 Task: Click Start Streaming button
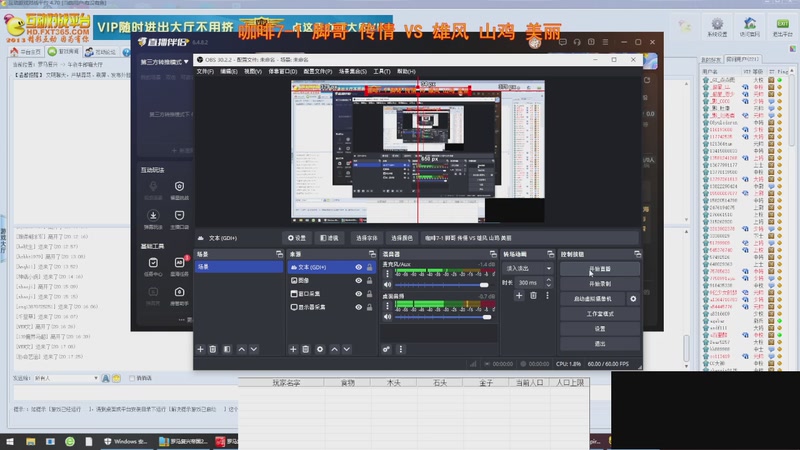pyautogui.click(x=599, y=269)
